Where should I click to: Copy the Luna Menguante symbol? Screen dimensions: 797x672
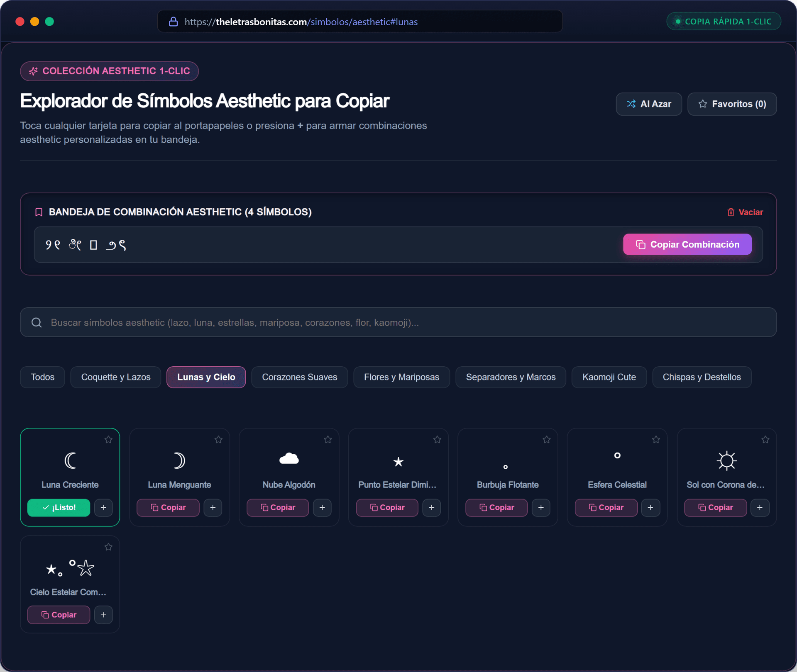168,508
